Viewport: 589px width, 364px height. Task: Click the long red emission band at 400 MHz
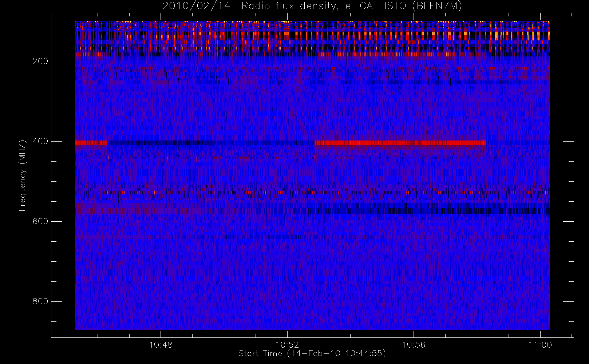(400, 143)
